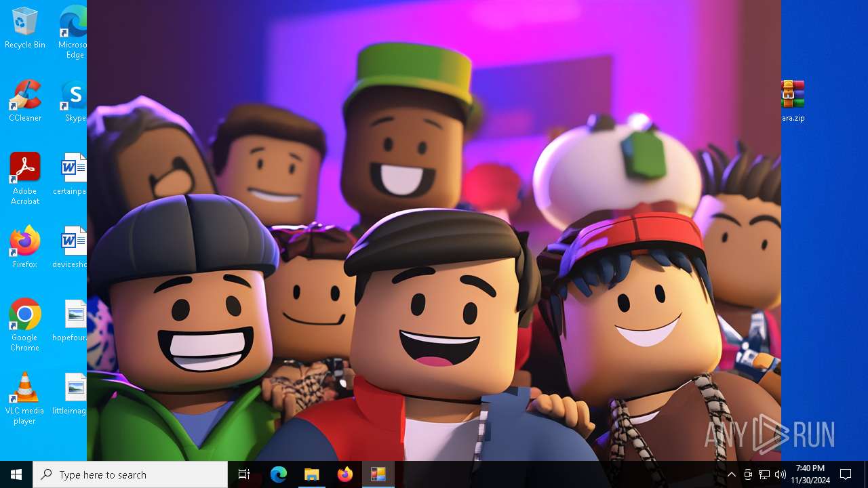
Task: Open Task View on the taskbar
Action: tap(244, 474)
